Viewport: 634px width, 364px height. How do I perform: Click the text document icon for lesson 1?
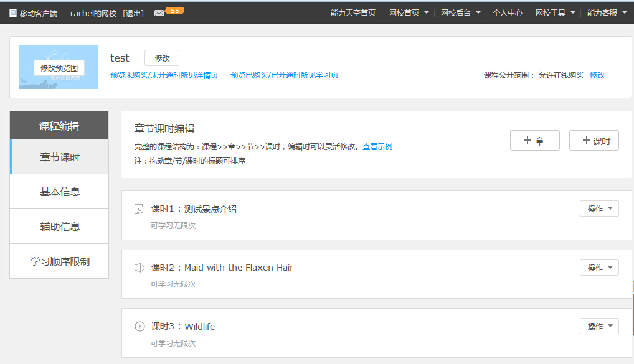click(140, 209)
